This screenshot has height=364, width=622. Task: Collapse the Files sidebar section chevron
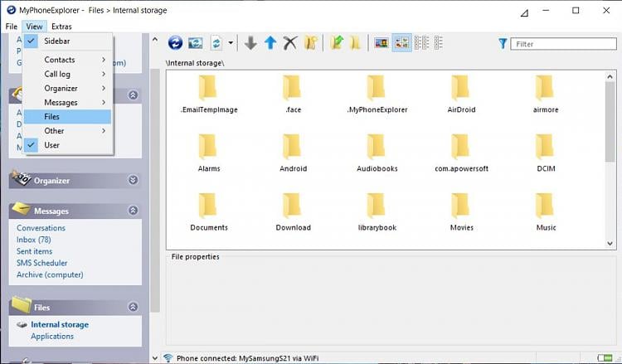(134, 307)
